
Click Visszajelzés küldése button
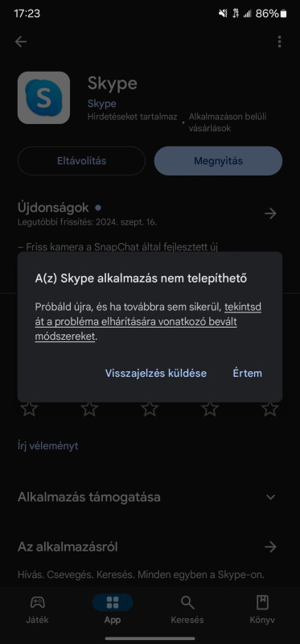tap(156, 374)
